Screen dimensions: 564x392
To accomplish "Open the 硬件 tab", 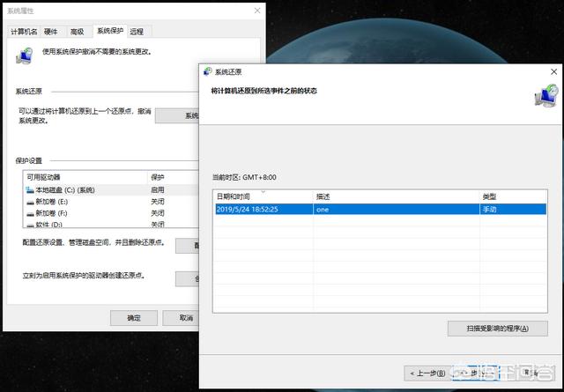I will click(x=51, y=31).
